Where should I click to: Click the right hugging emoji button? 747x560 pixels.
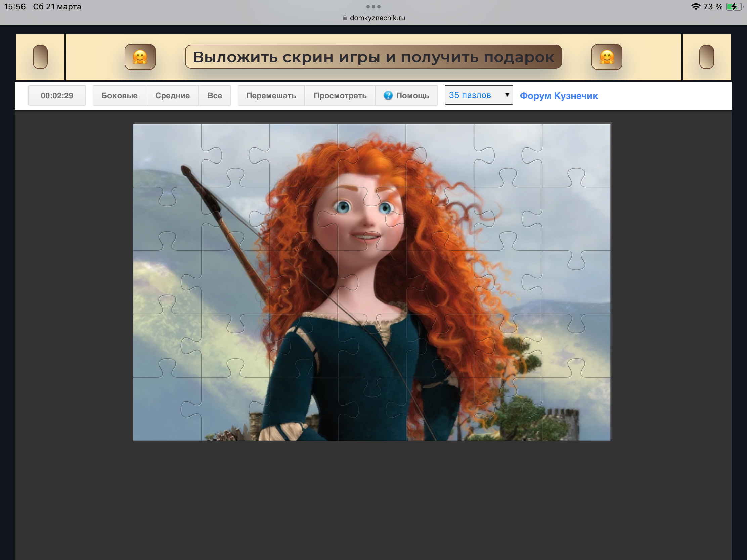coord(607,57)
